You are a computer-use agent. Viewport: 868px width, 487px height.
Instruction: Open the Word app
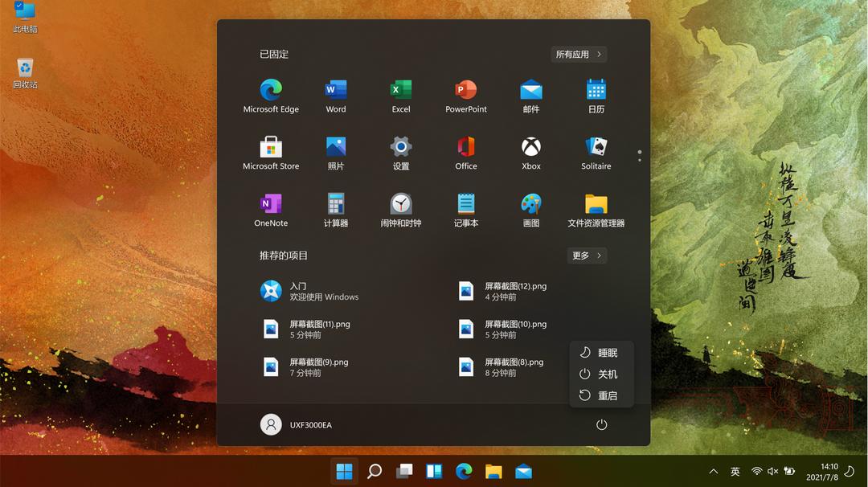point(335,94)
